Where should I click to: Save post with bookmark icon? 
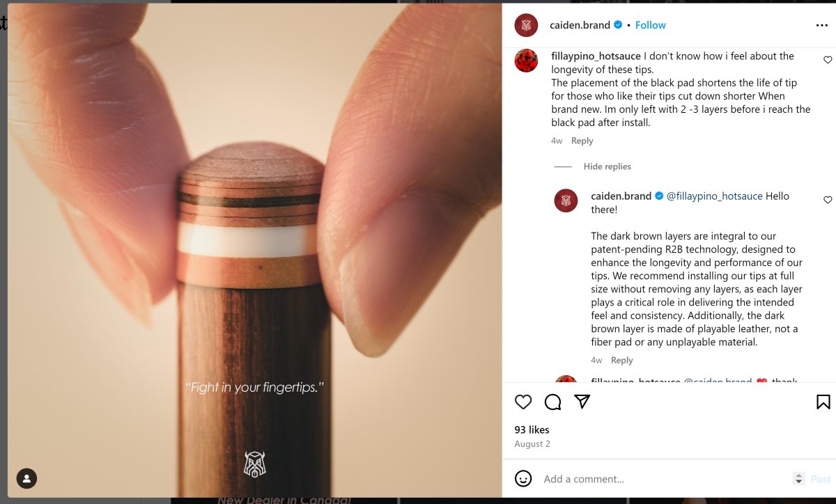point(823,402)
